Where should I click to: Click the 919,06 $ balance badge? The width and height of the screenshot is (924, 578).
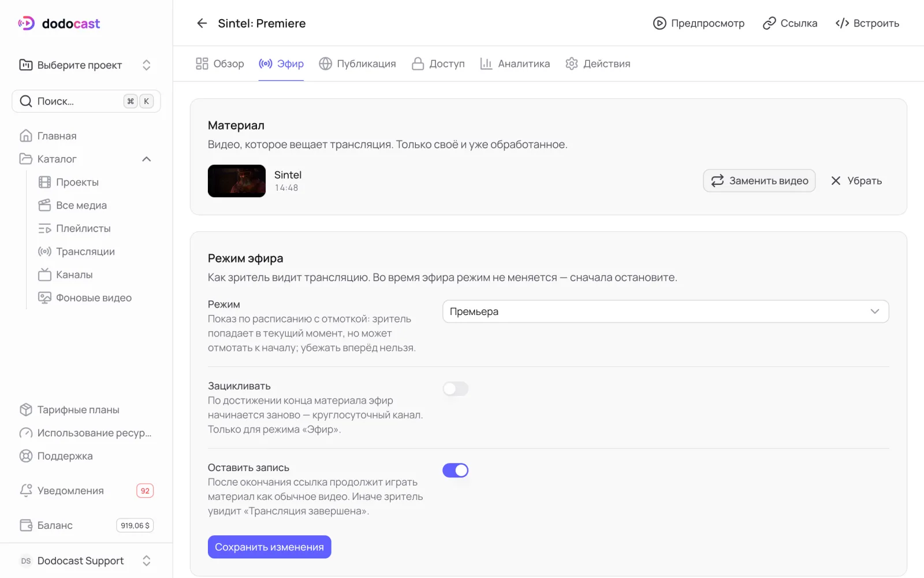point(135,525)
